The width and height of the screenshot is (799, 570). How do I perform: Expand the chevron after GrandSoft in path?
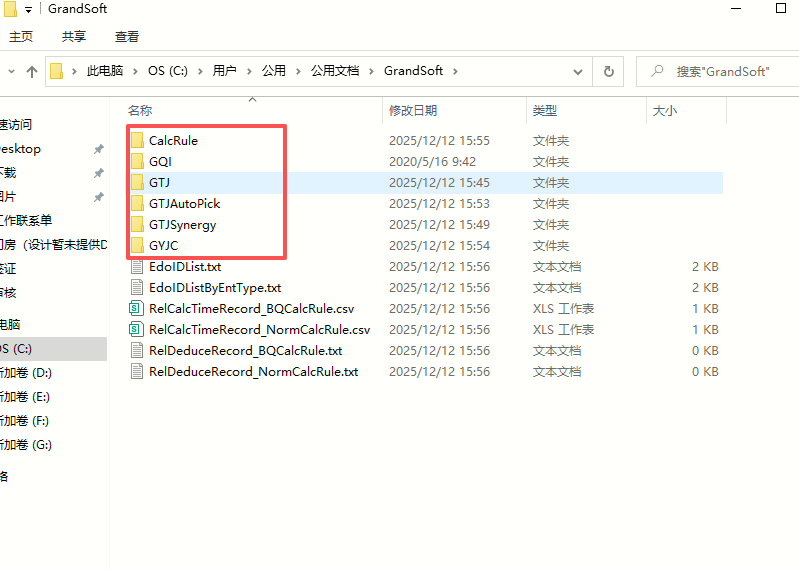(455, 71)
